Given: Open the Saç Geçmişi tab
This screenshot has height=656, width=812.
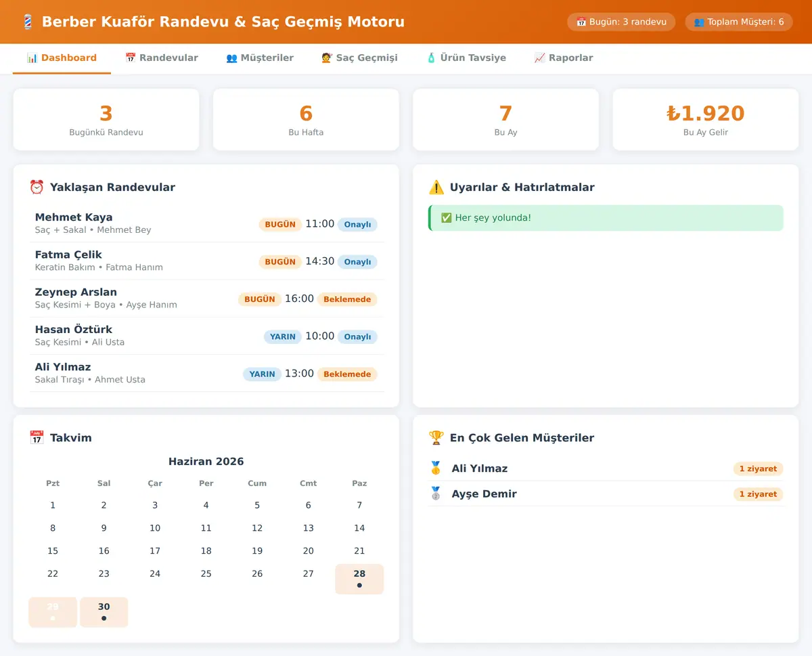Looking at the screenshot, I should click(x=359, y=58).
